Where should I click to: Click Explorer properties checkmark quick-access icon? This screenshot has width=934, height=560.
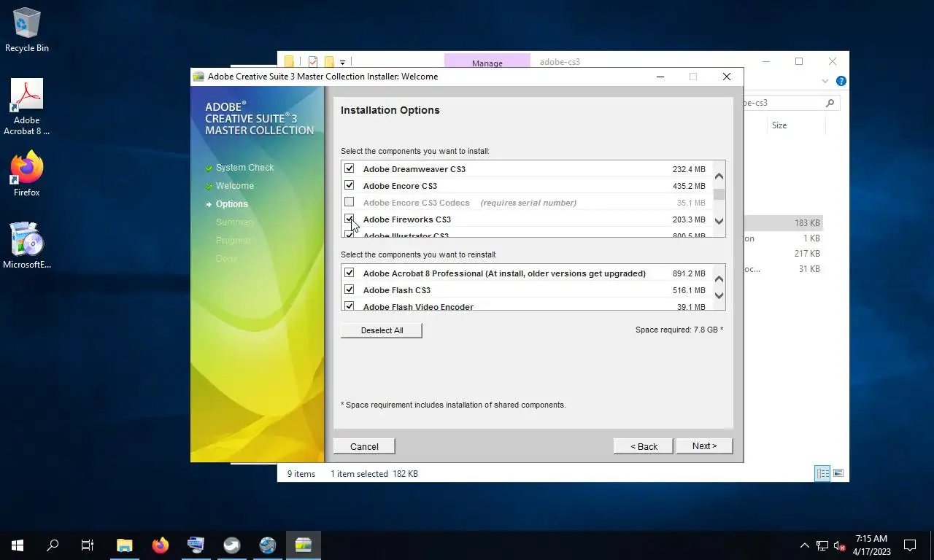[x=313, y=62]
